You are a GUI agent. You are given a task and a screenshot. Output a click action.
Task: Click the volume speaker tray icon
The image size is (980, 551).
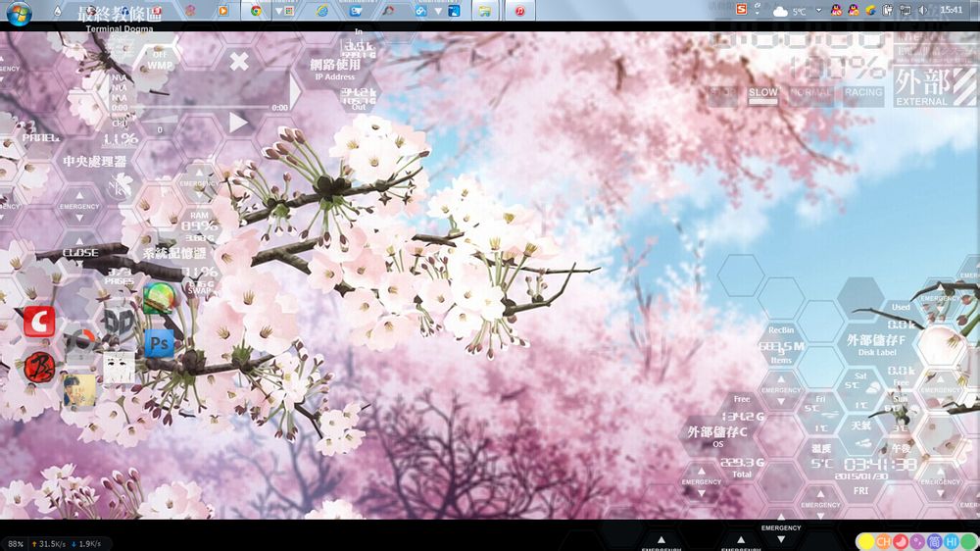click(x=922, y=11)
